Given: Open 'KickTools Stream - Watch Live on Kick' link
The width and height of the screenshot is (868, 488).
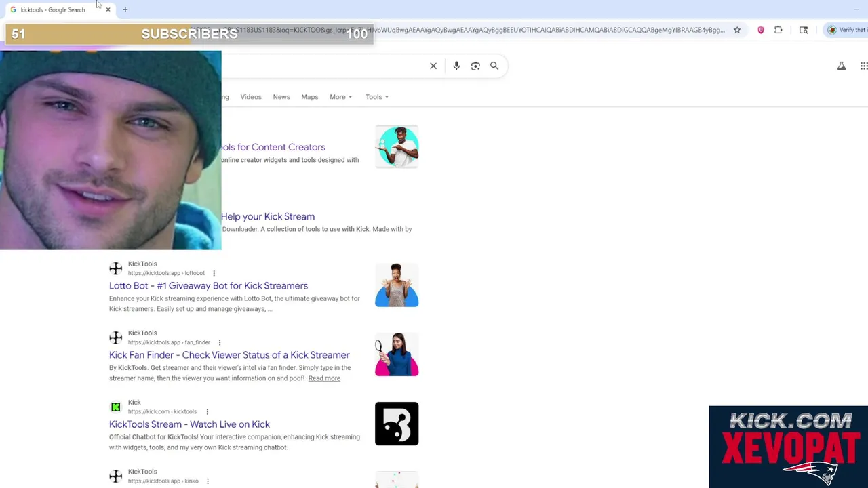Looking at the screenshot, I should (x=189, y=424).
